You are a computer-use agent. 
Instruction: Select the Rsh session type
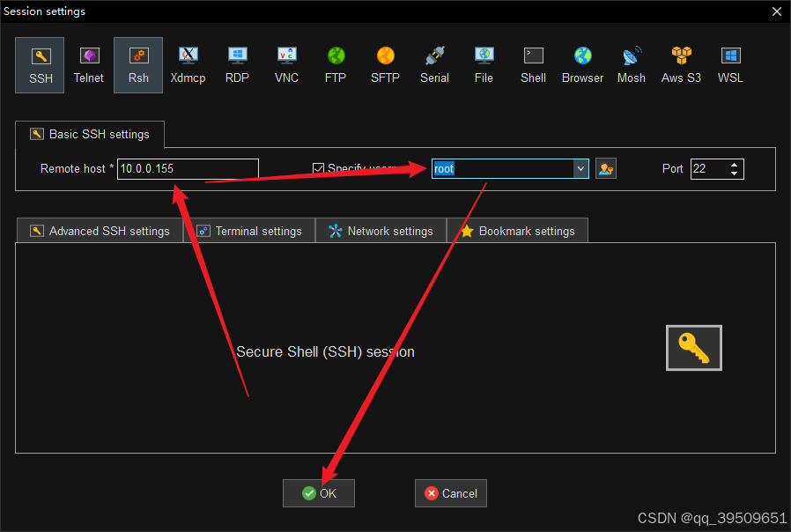click(138, 65)
